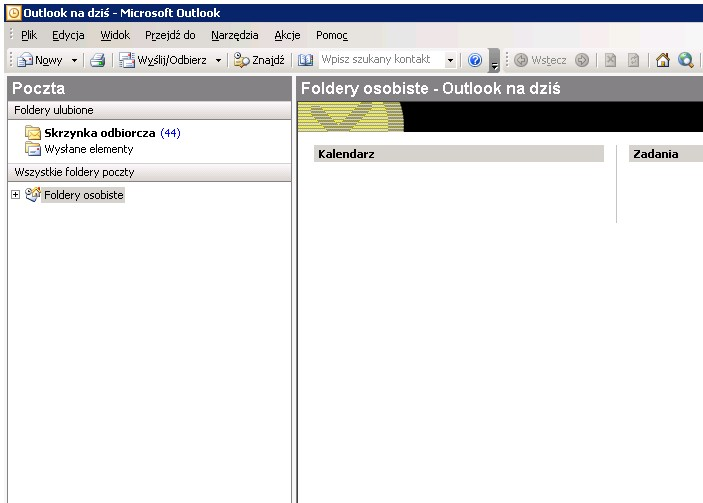Click the web search globe icon
The image size is (703, 503).
685,60
